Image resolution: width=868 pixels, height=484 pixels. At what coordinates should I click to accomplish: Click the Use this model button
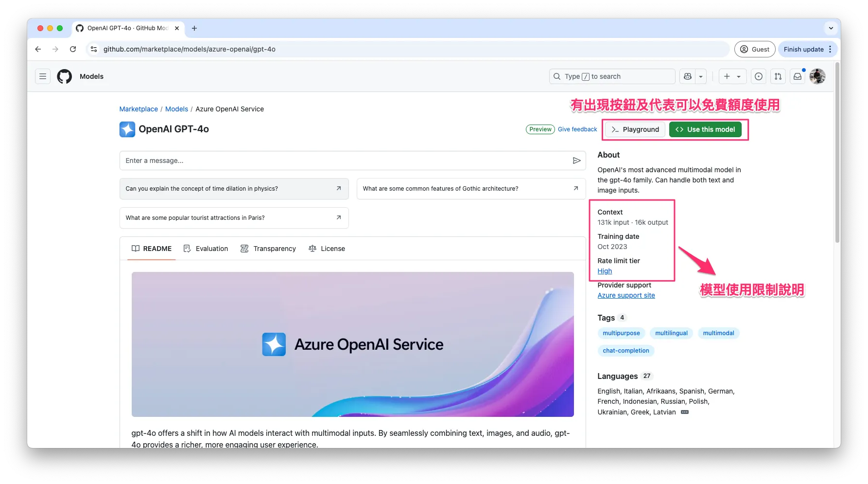[x=705, y=129]
